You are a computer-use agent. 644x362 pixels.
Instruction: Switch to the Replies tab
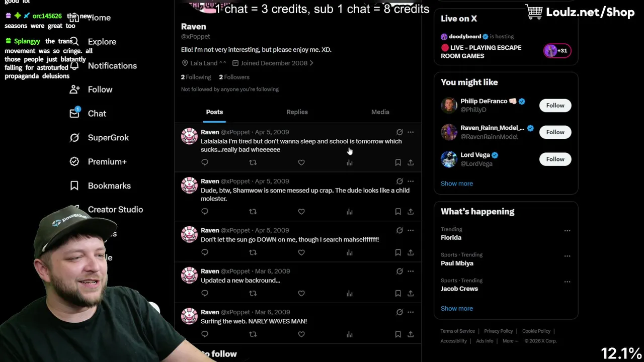297,112
